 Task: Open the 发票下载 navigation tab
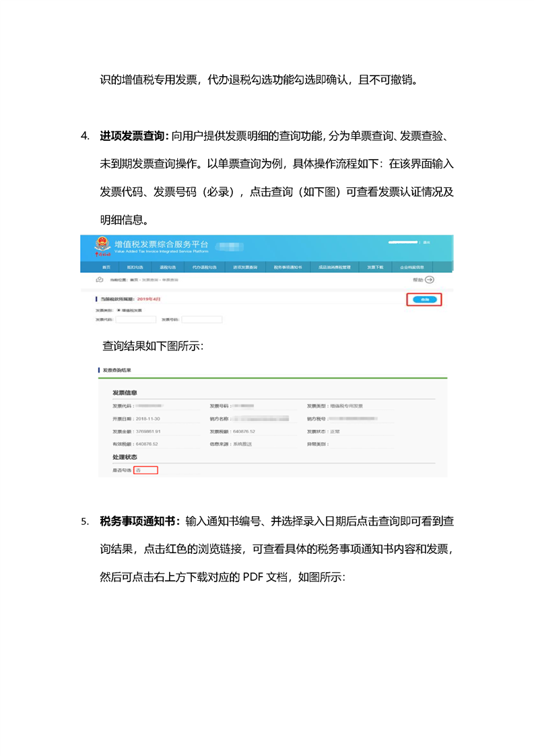[375, 267]
